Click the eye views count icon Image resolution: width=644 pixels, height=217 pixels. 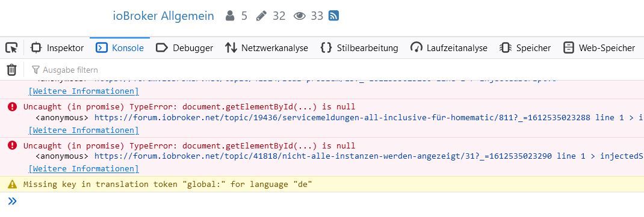pyautogui.click(x=299, y=16)
